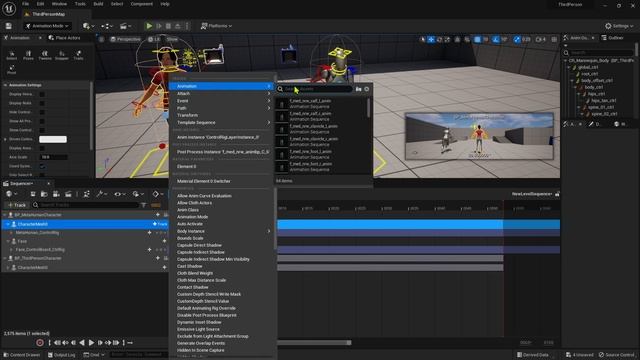The image size is (640, 360).
Task: Open the Attach submenu in context menu
Action: click(223, 93)
